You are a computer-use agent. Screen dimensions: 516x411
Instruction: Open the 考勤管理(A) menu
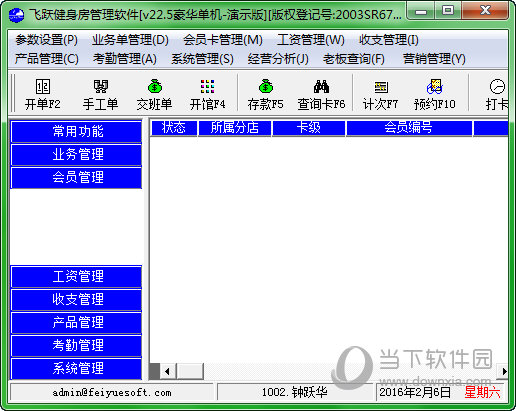(x=125, y=59)
